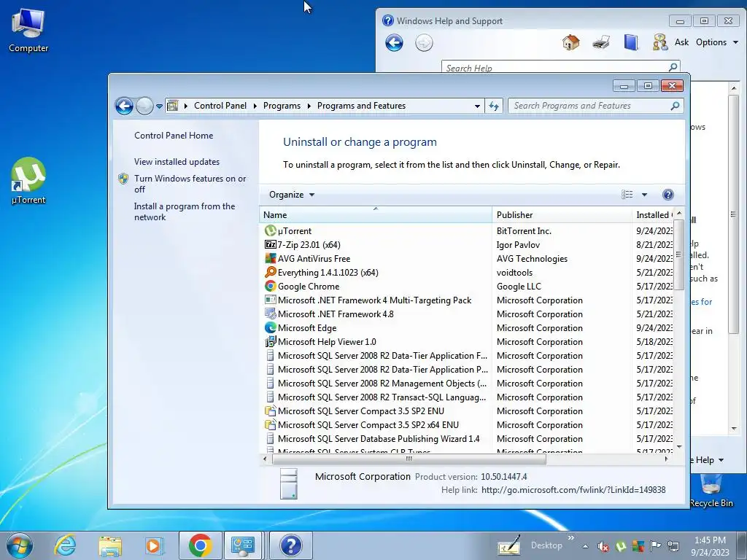This screenshot has height=560, width=747.
Task: Open the Options menu in Help window
Action: [716, 42]
